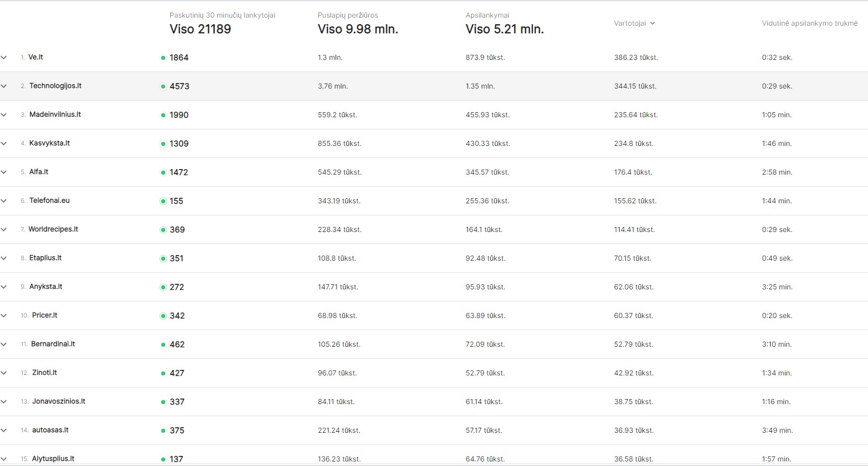This screenshot has width=868, height=466.
Task: Open the Jonavoszinios.lt site link
Action: tap(58, 401)
